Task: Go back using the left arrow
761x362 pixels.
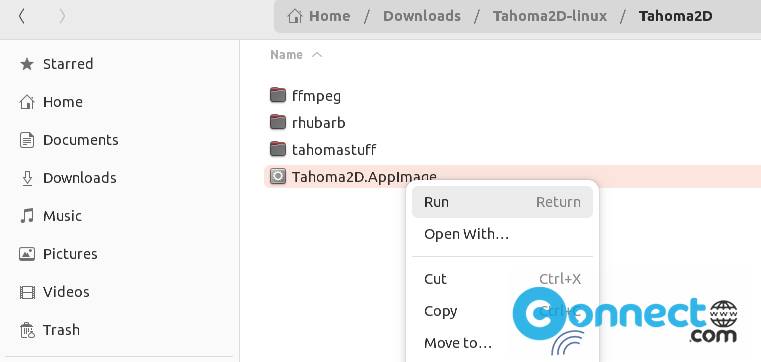Action: [x=21, y=16]
